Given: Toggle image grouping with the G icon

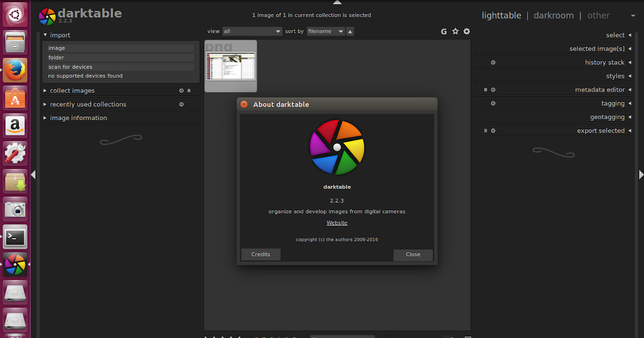Looking at the screenshot, I should point(444,32).
